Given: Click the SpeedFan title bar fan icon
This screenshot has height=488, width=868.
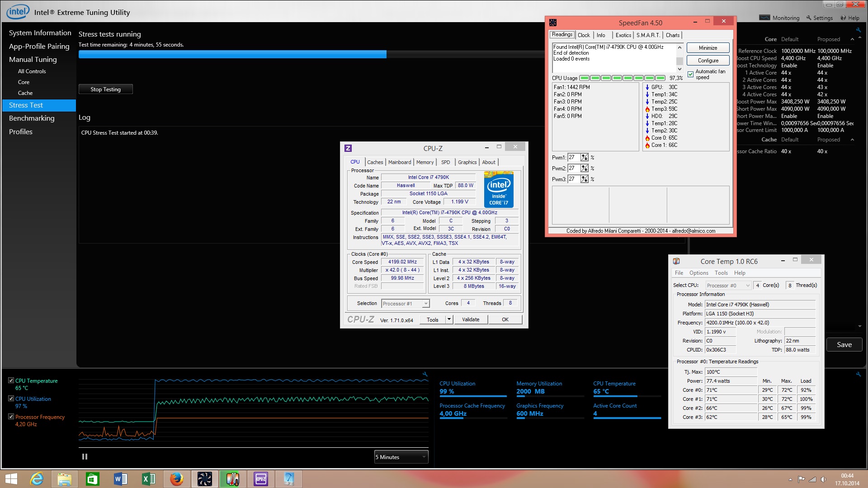Looking at the screenshot, I should click(553, 23).
